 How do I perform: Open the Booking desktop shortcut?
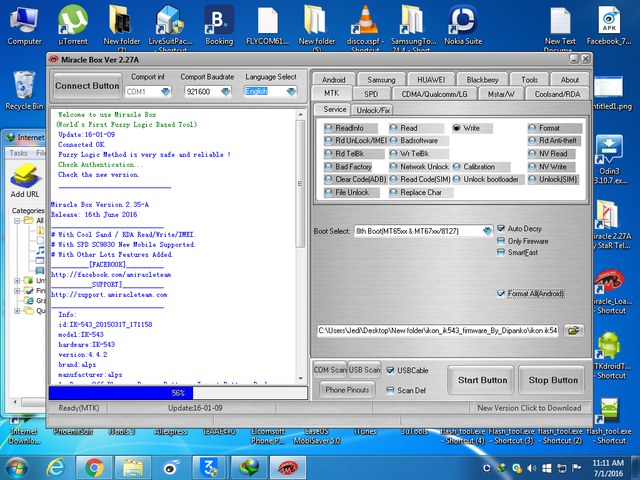(x=218, y=22)
